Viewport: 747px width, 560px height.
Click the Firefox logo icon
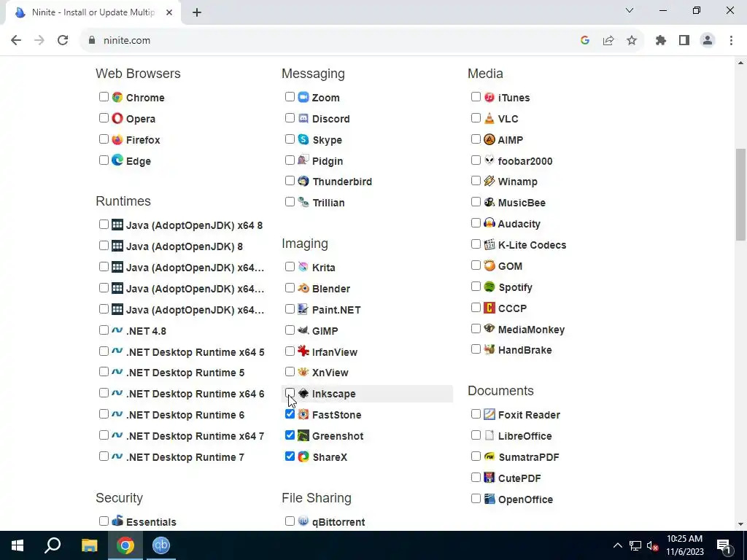tap(117, 139)
